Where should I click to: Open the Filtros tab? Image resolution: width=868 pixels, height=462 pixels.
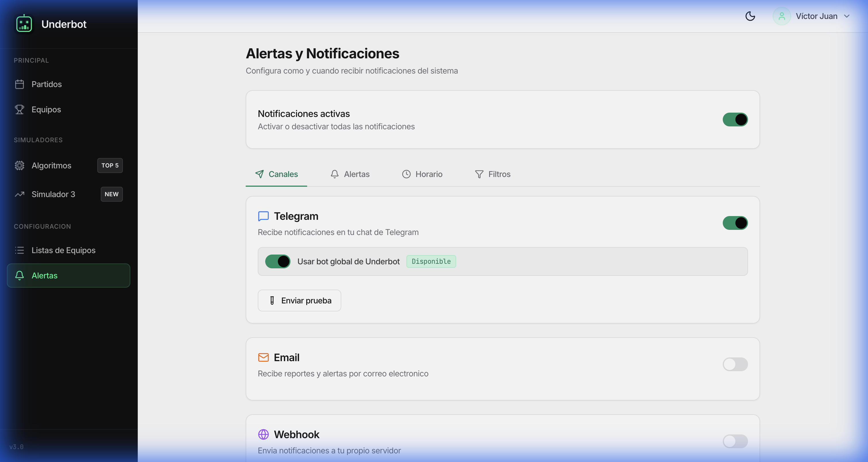coord(493,174)
